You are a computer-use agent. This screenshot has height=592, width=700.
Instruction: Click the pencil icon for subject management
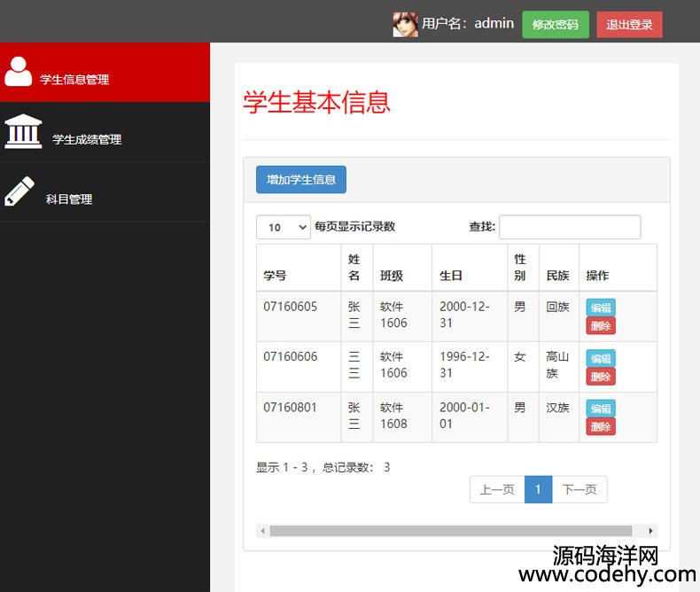(x=19, y=191)
